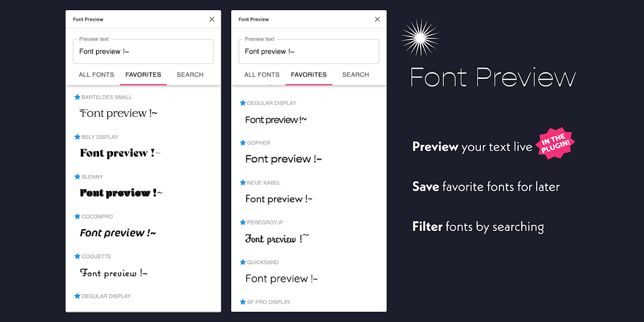Screen dimensions: 644x322
Task: Click the Bely Display font name label
Action: pyautogui.click(x=100, y=137)
